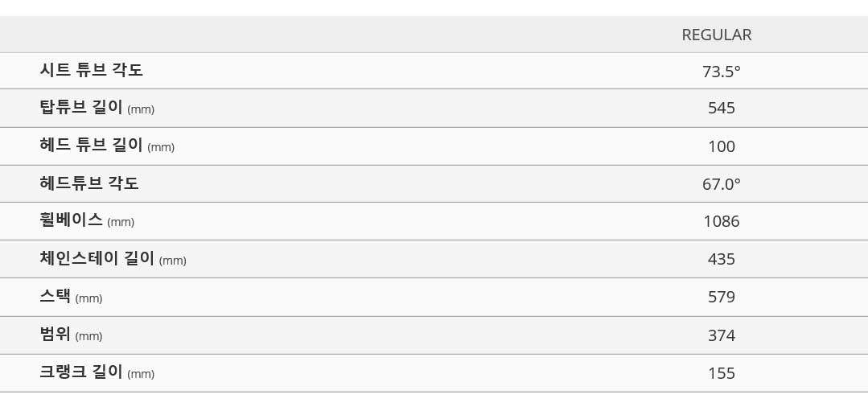Click the 155 crank length value
Screen dimensions: 868x415
click(722, 373)
